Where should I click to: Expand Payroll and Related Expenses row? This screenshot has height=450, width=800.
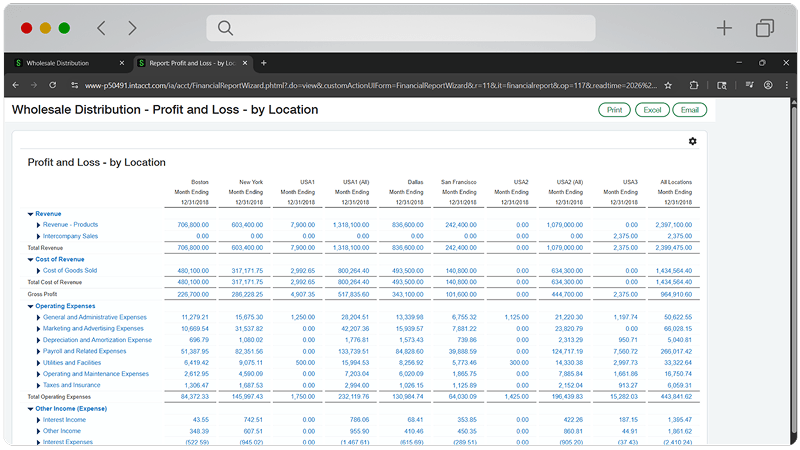(38, 351)
